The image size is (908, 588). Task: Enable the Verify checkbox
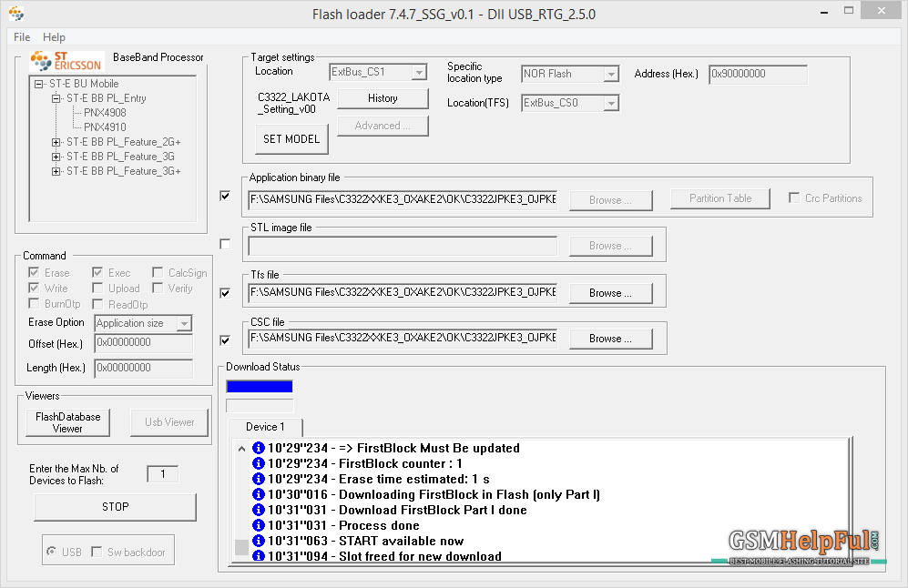(x=158, y=288)
